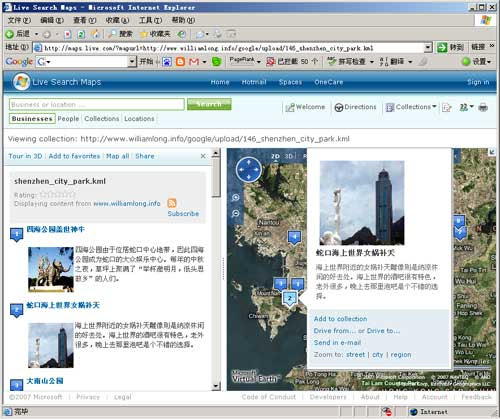Click the share people dropdown icon
This screenshot has width=500, height=419.
tap(466, 107)
